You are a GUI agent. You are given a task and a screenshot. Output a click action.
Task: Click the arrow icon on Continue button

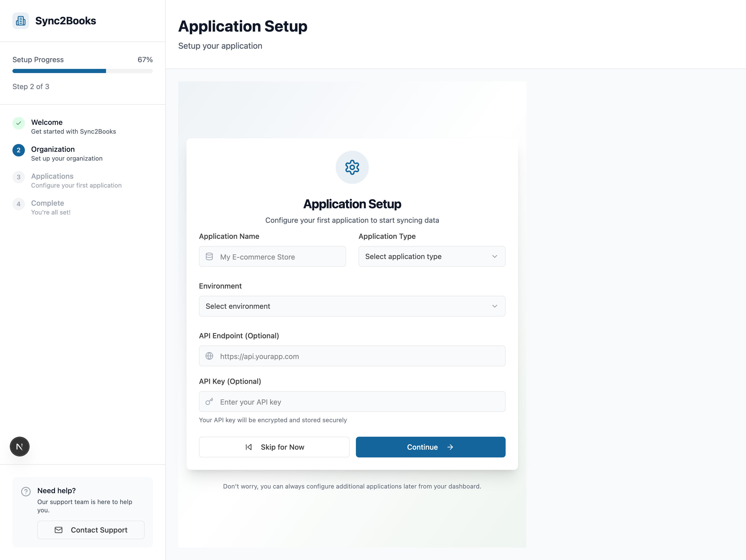pos(450,447)
